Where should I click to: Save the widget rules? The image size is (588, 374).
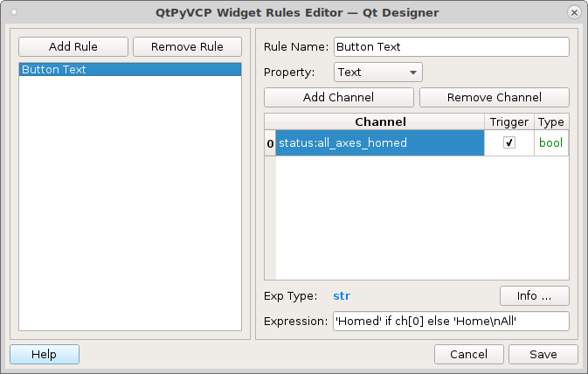pos(543,355)
